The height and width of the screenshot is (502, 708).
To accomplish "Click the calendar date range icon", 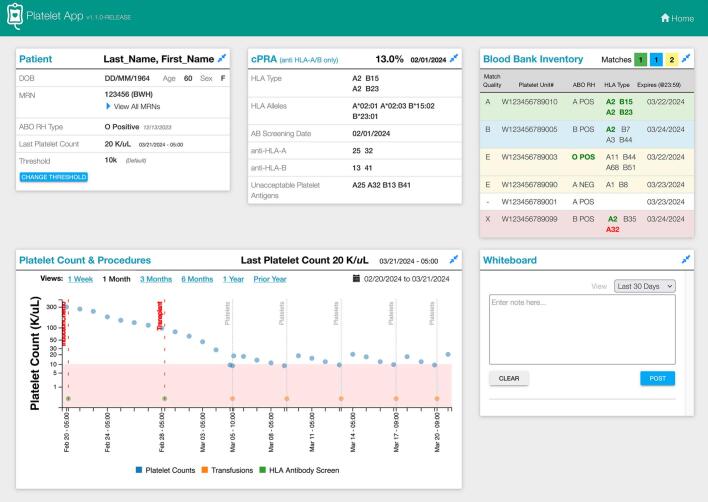I will (356, 279).
